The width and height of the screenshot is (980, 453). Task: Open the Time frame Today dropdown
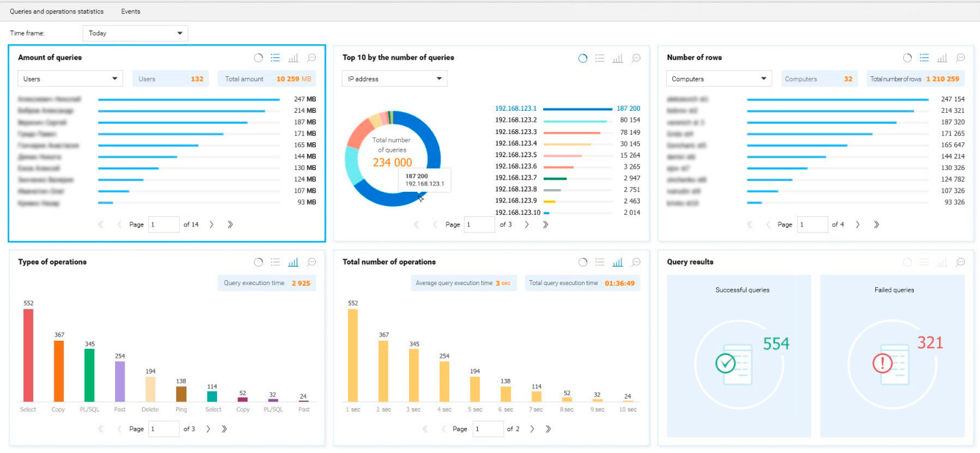pyautogui.click(x=135, y=33)
